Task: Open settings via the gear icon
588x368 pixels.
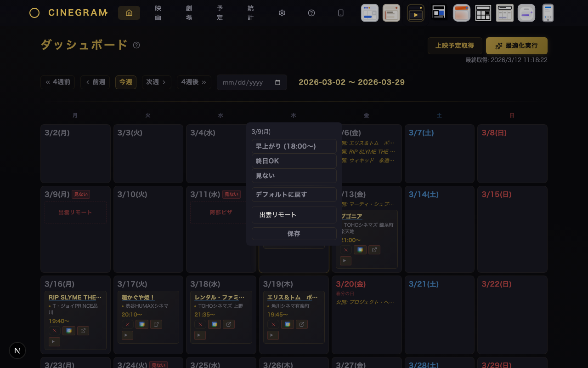Action: pyautogui.click(x=282, y=13)
